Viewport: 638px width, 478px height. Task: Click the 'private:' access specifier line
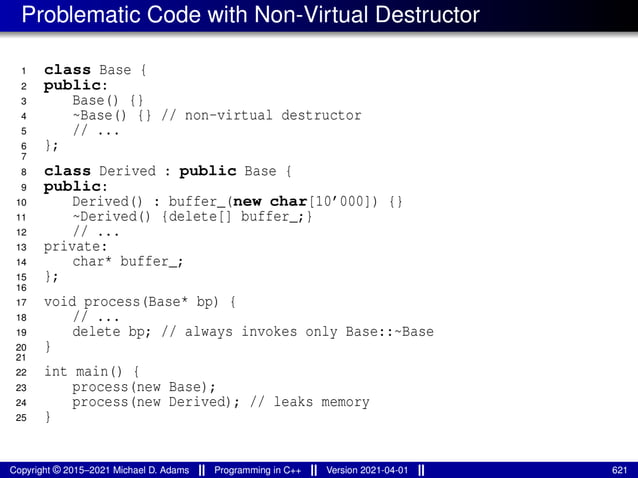pos(76,247)
